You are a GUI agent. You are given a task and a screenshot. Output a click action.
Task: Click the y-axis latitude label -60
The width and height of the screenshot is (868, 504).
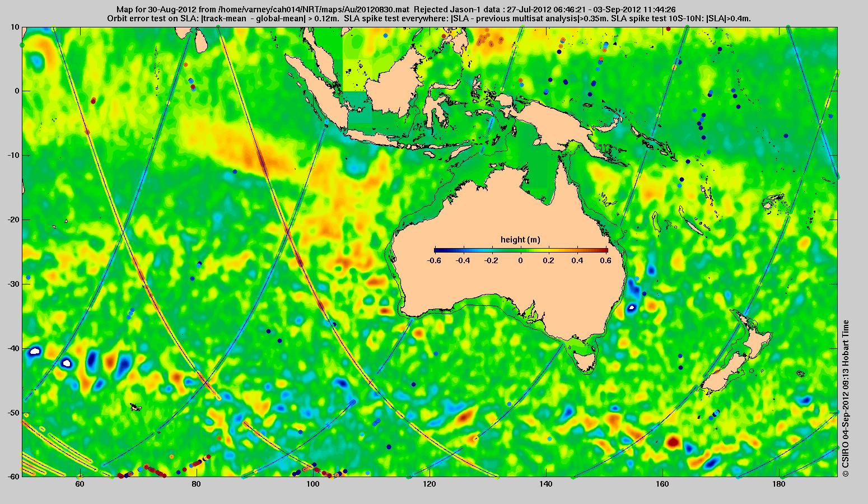13,477
